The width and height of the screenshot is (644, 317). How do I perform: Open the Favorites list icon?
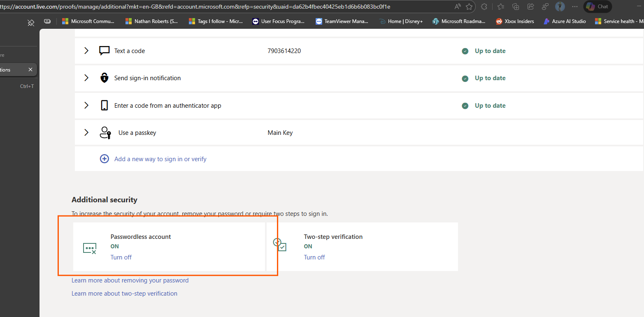pyautogui.click(x=501, y=7)
